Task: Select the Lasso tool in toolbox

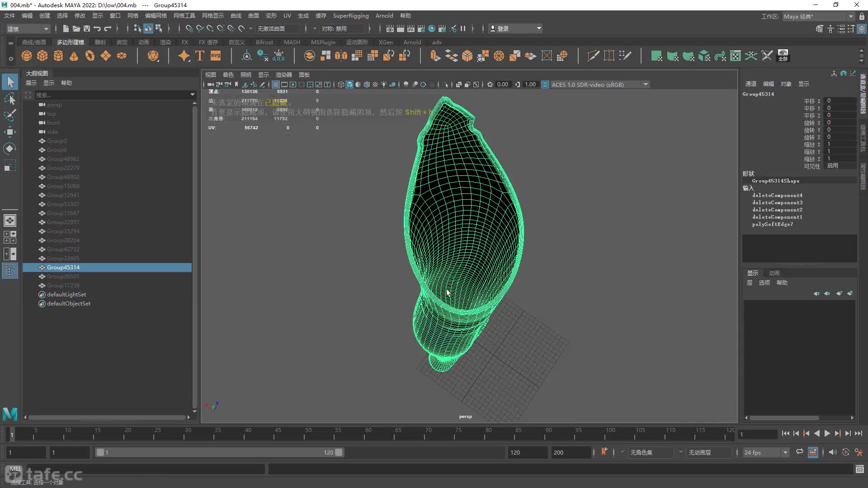Action: tap(9, 99)
